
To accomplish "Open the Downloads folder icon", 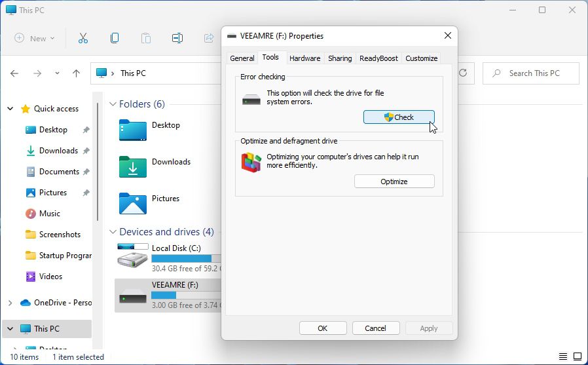I will [133, 166].
